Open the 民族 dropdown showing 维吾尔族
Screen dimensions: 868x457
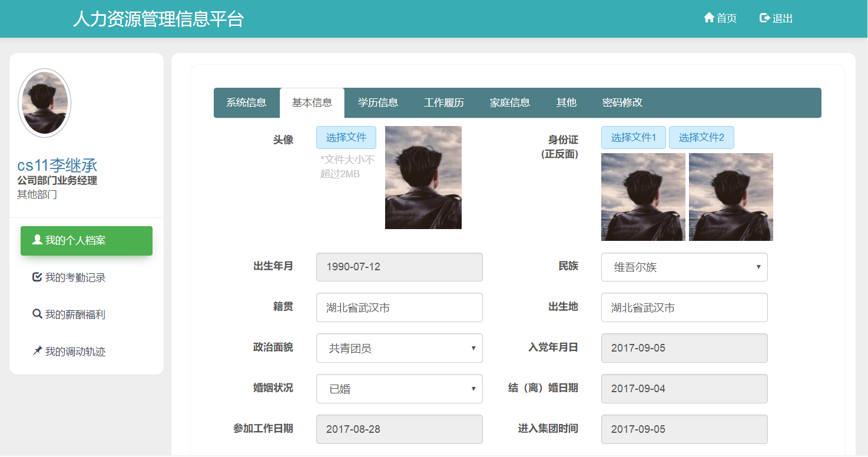(x=684, y=267)
